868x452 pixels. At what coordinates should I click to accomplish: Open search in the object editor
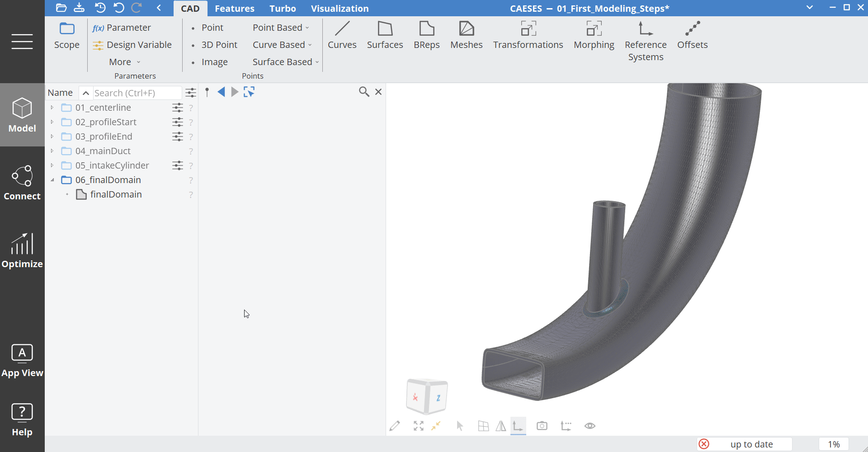(364, 92)
